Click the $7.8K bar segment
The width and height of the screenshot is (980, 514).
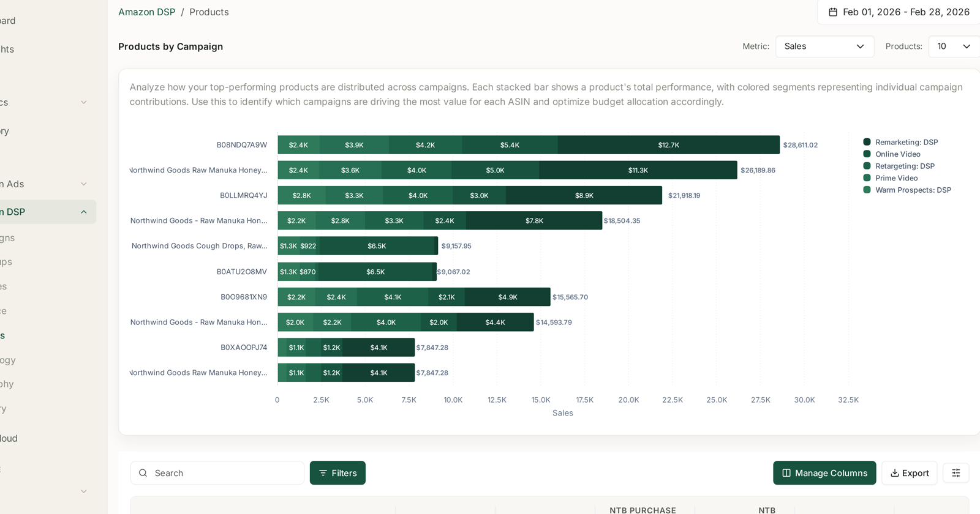point(534,220)
